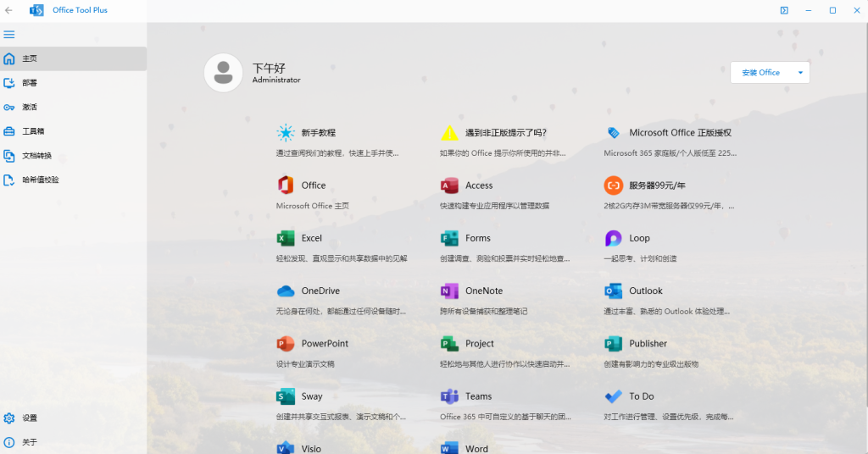This screenshot has height=454, width=868.
Task: Open the 主页 home sidebar item
Action: [x=73, y=58]
